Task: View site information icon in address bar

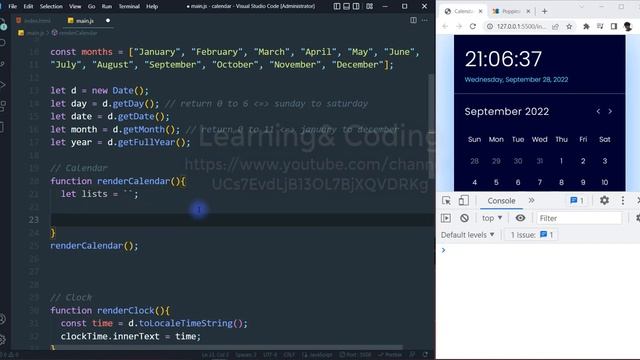Action: tap(489, 26)
